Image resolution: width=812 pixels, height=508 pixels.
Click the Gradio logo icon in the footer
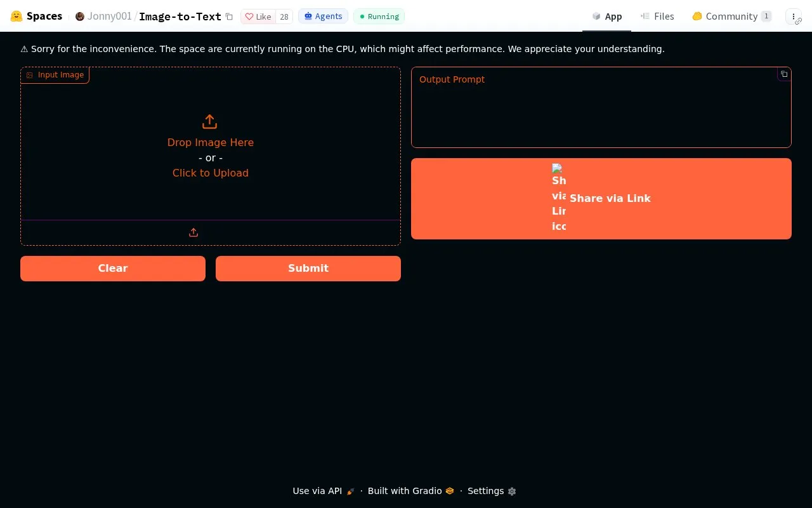coord(450,491)
